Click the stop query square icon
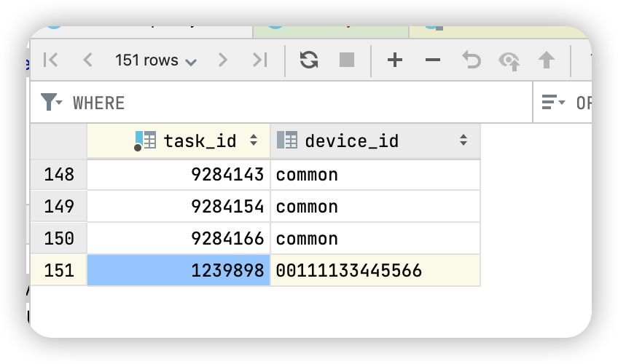The width and height of the screenshot is (618, 364). (x=347, y=60)
